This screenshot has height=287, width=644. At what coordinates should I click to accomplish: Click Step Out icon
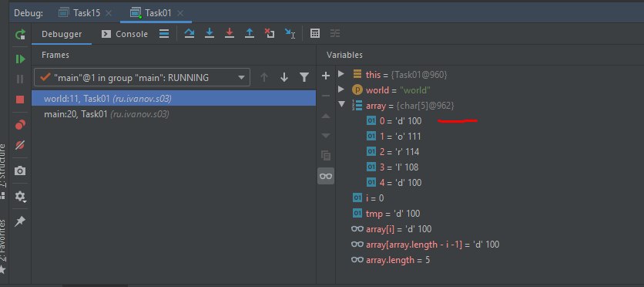(x=250, y=34)
